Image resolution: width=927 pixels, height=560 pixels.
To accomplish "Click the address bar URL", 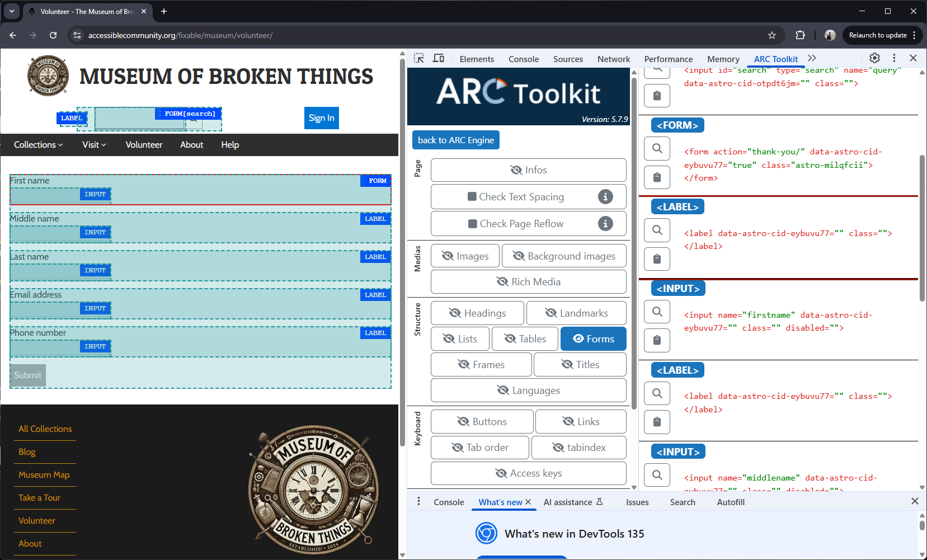I will pyautogui.click(x=180, y=35).
